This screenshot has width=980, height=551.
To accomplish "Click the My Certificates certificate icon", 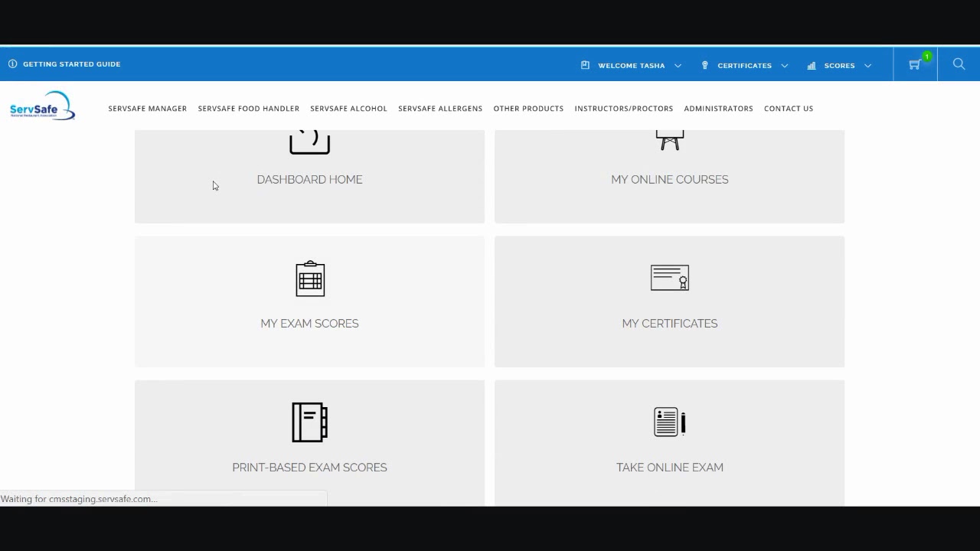I will click(670, 278).
